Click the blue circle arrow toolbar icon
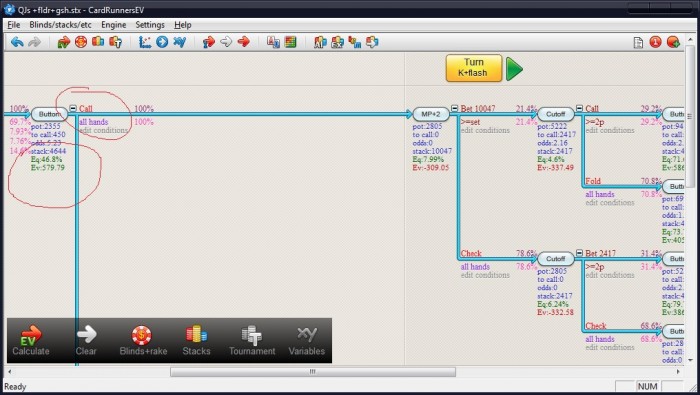700x395 pixels. (x=162, y=42)
